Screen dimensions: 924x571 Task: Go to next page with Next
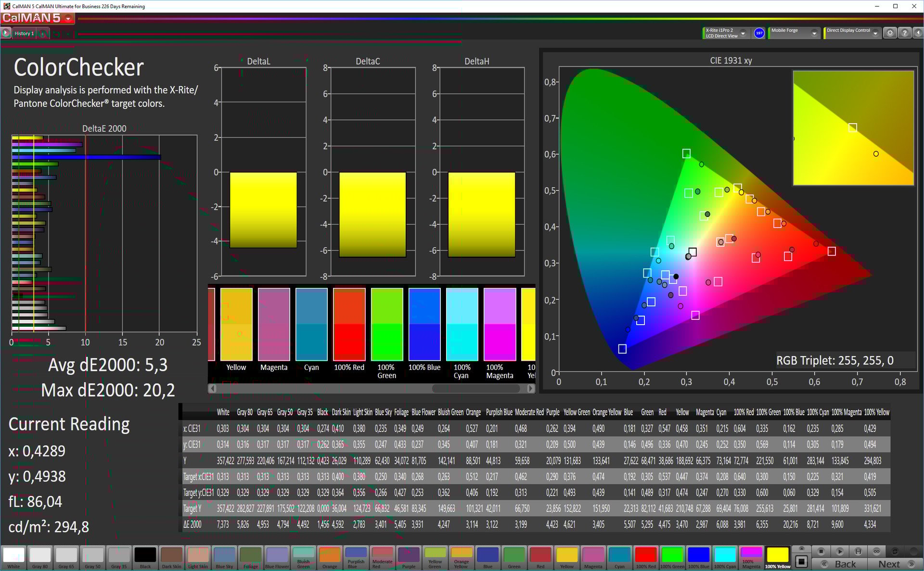point(894,564)
